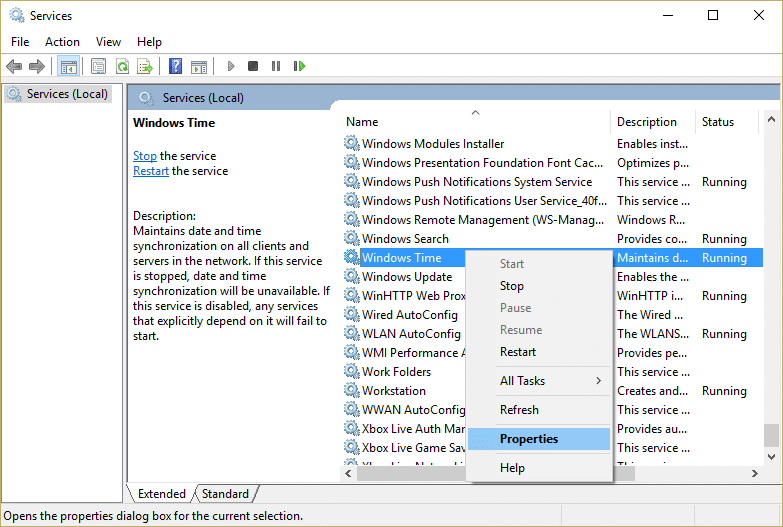
Task: Switch to the Standard tab
Action: click(x=225, y=494)
